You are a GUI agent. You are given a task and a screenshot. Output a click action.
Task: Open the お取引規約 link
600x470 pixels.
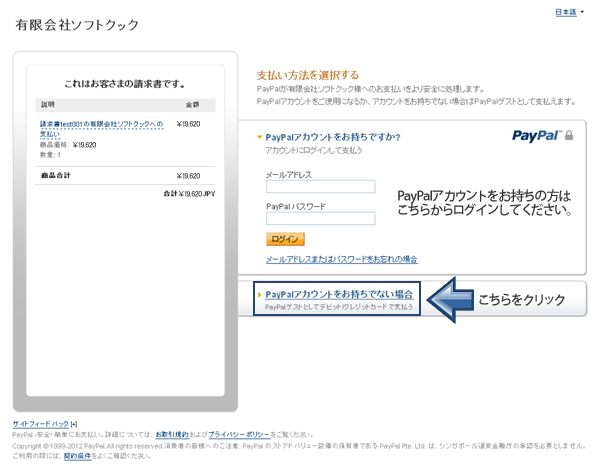(x=172, y=434)
